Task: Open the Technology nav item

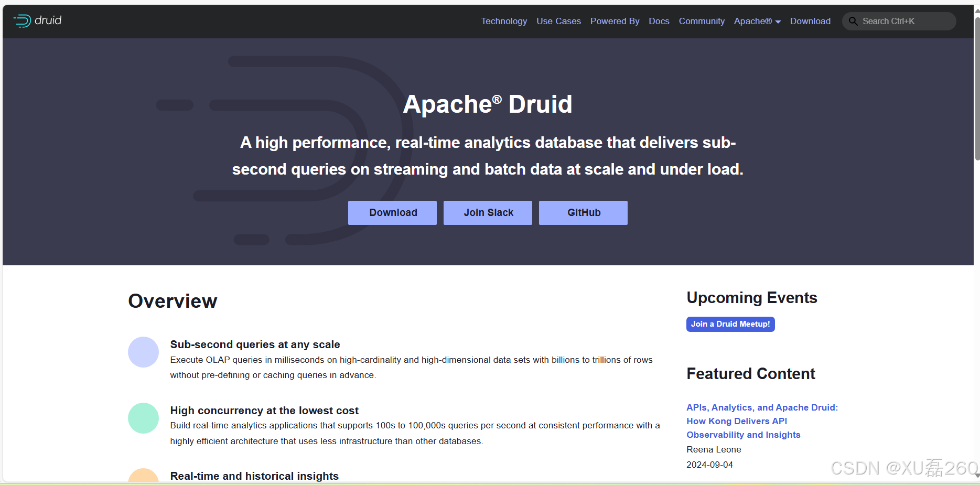Action: [x=504, y=21]
